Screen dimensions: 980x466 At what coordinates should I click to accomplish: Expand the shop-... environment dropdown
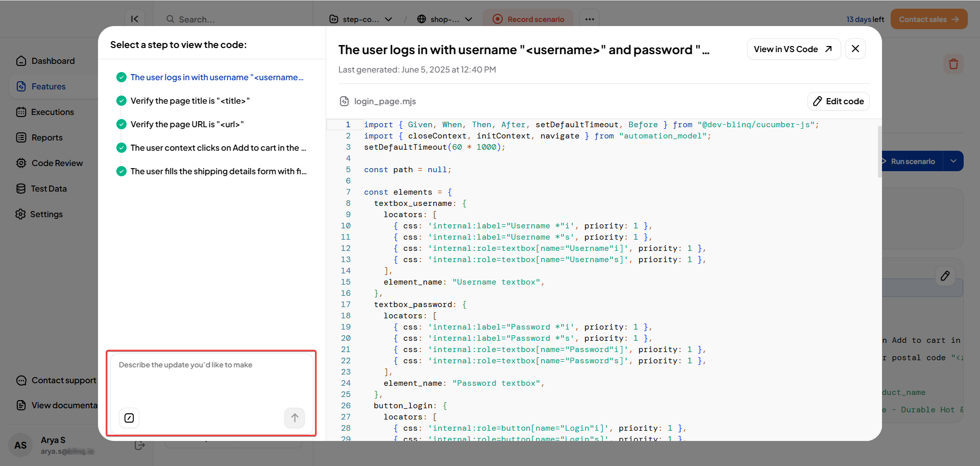[445, 19]
